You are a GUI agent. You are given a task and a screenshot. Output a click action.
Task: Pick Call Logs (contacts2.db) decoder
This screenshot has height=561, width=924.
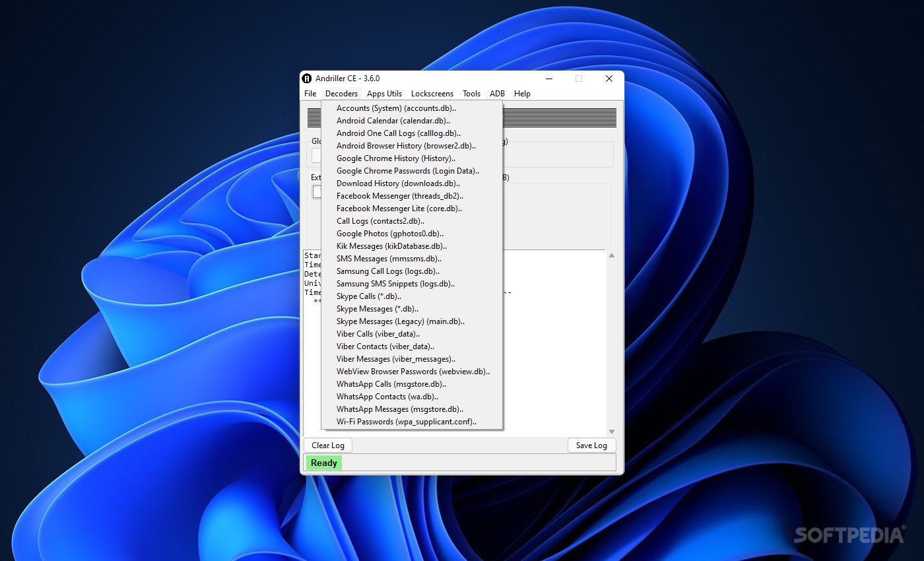click(x=412, y=221)
